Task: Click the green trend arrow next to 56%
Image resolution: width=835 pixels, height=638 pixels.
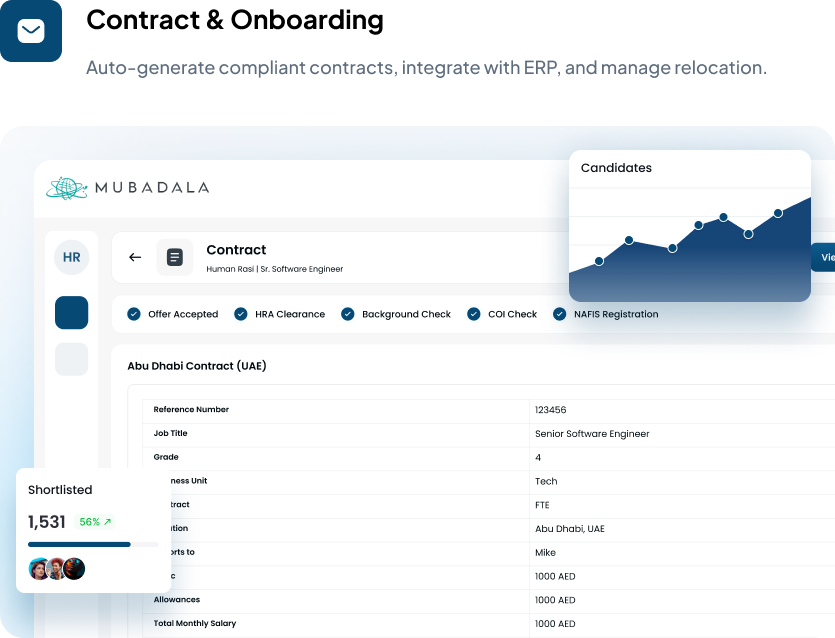Action: pyautogui.click(x=108, y=522)
